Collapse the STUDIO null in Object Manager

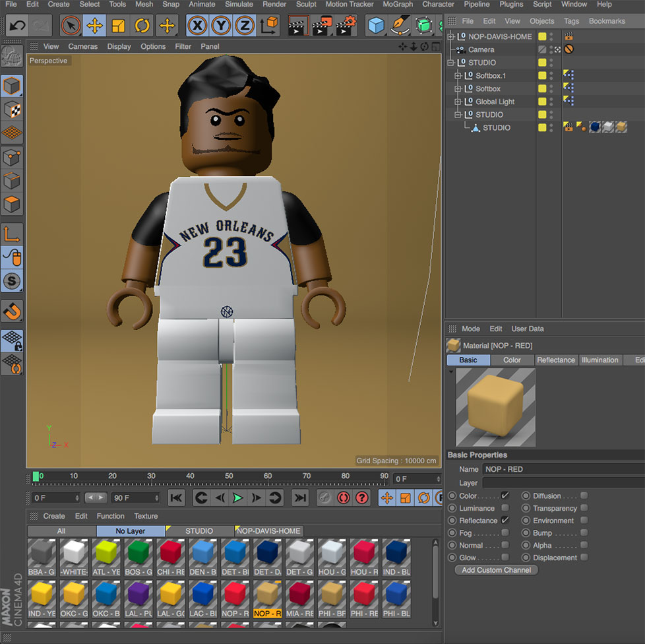pyautogui.click(x=450, y=62)
